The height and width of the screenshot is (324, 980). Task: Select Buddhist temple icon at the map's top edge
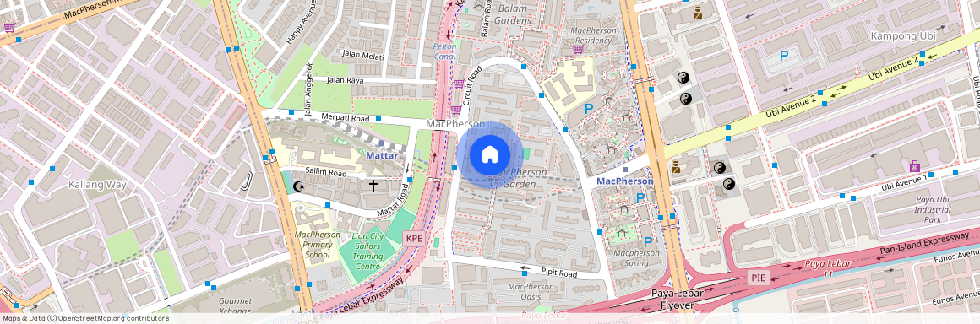(x=698, y=13)
